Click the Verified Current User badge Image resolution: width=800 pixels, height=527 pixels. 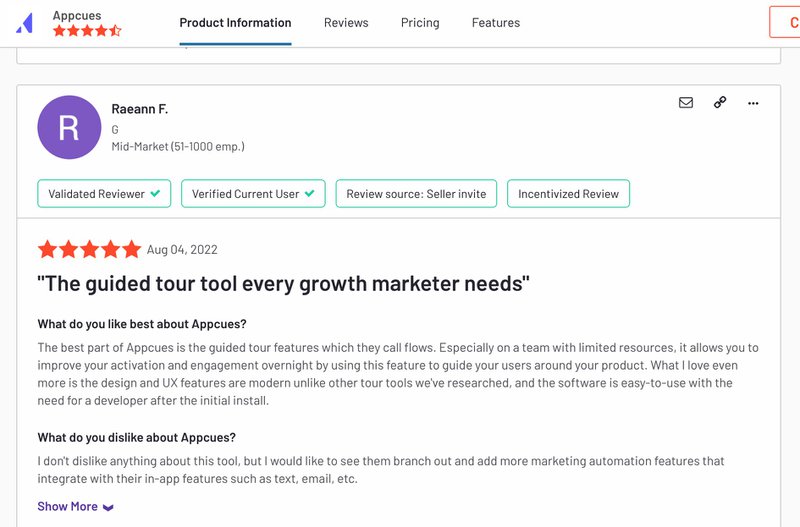pos(253,194)
